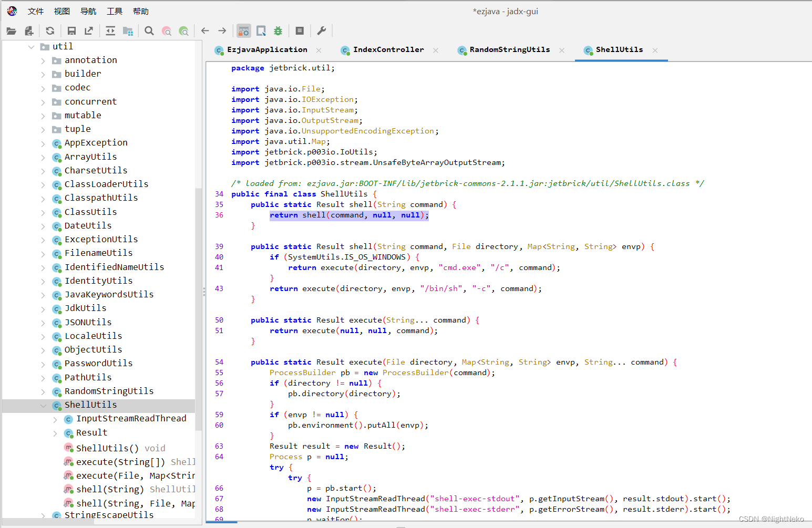Toggle sync editor with tree

pyautogui.click(x=111, y=30)
